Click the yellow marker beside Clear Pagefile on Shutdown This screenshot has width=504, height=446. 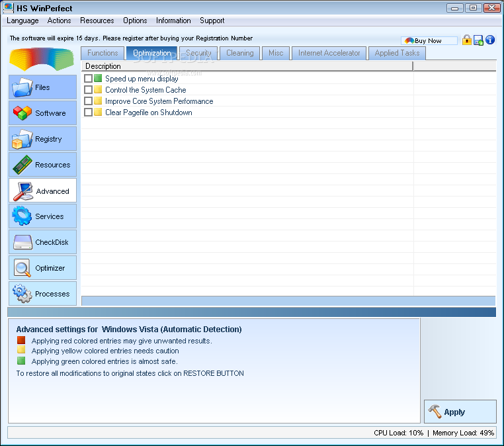coord(98,112)
